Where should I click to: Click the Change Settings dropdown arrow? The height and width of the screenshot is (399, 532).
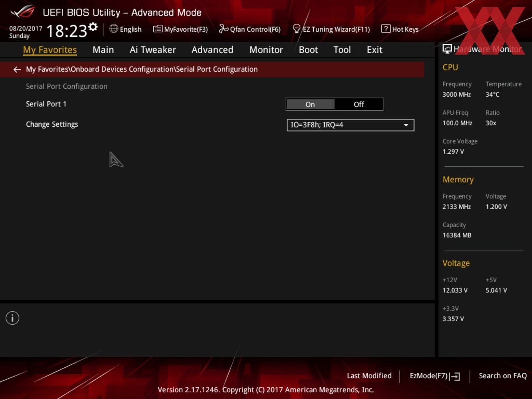coord(406,125)
